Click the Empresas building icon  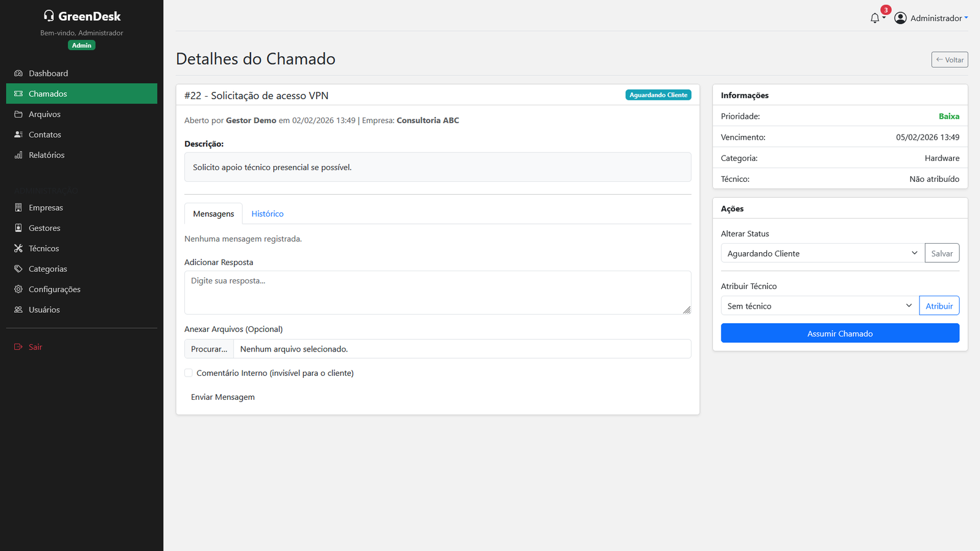point(18,208)
